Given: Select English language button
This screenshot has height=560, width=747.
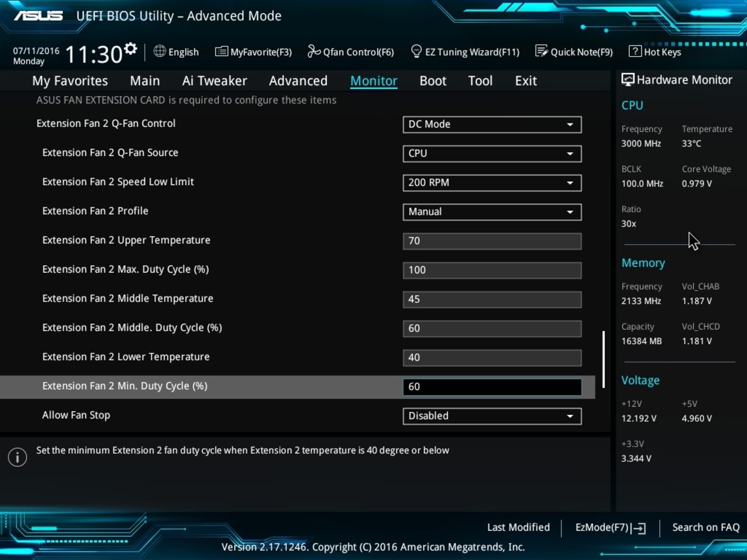Looking at the screenshot, I should pyautogui.click(x=176, y=52).
